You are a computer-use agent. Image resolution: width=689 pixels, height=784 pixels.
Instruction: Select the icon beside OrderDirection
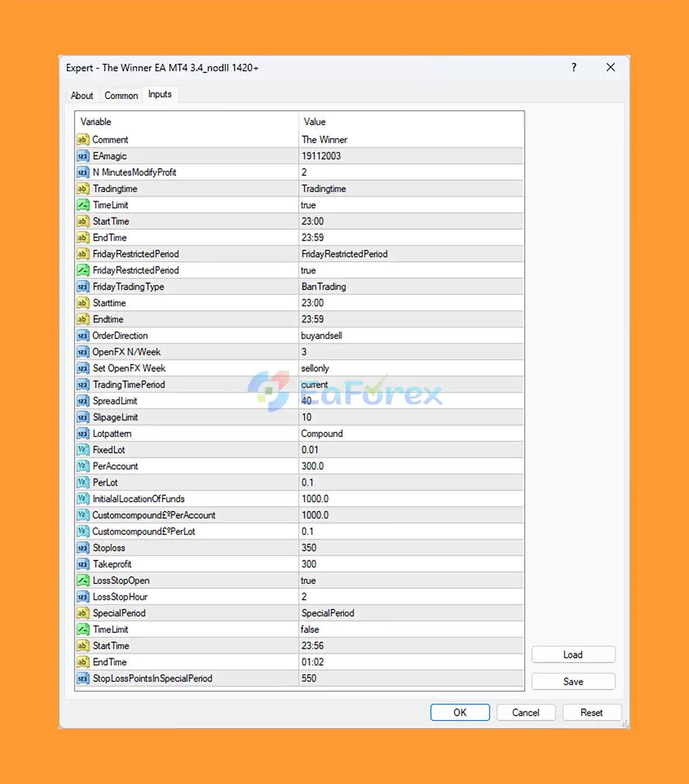(x=82, y=336)
